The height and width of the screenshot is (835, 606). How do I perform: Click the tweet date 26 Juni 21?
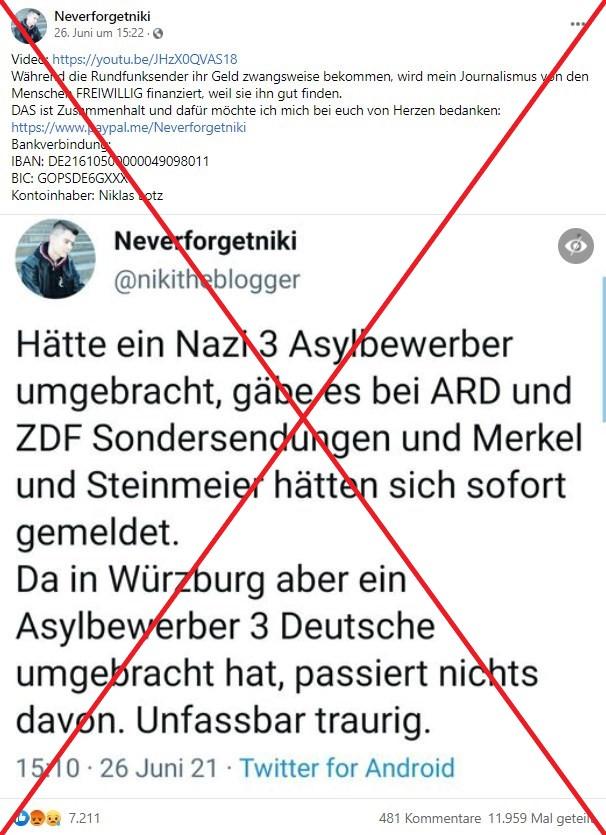click(x=159, y=768)
